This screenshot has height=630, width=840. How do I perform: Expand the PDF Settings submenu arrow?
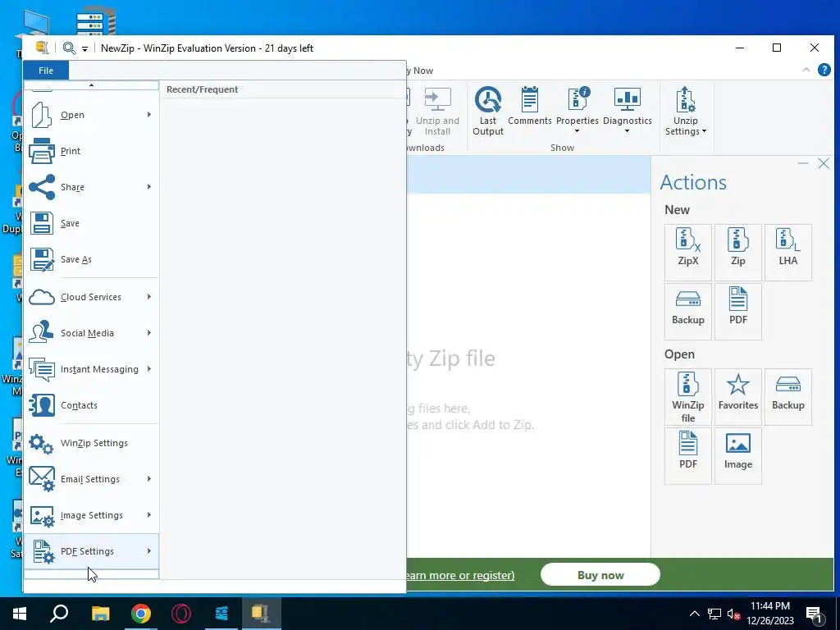tap(149, 551)
